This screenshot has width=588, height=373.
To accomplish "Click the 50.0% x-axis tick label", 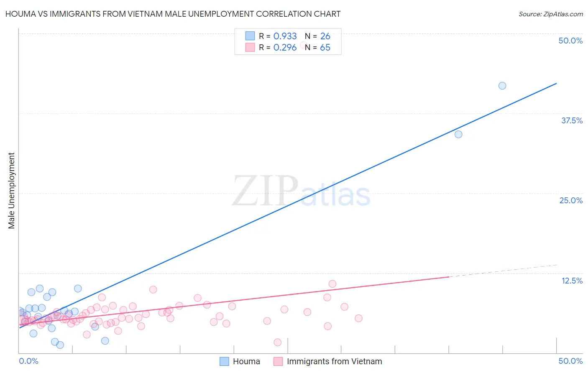I will (570, 361).
